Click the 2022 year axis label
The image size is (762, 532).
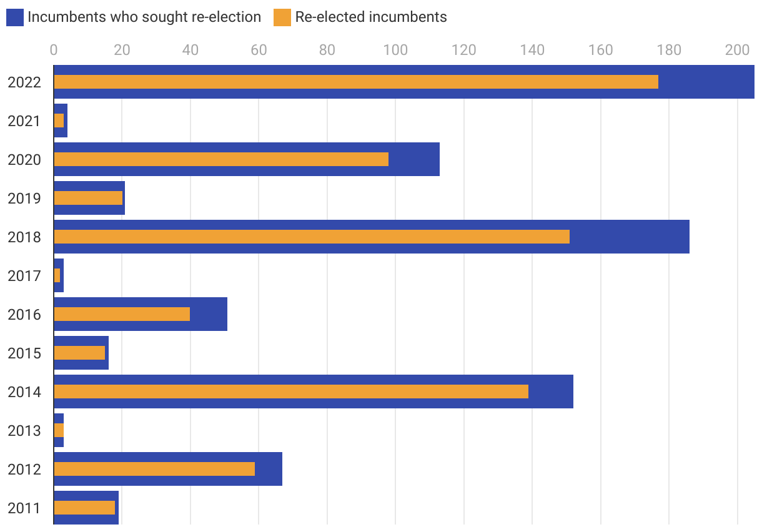(24, 82)
